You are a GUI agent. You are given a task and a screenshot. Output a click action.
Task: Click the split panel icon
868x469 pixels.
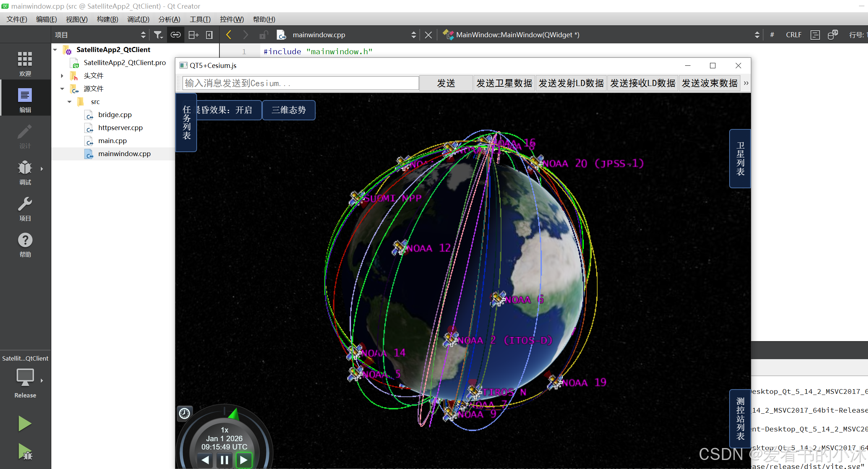(x=193, y=35)
